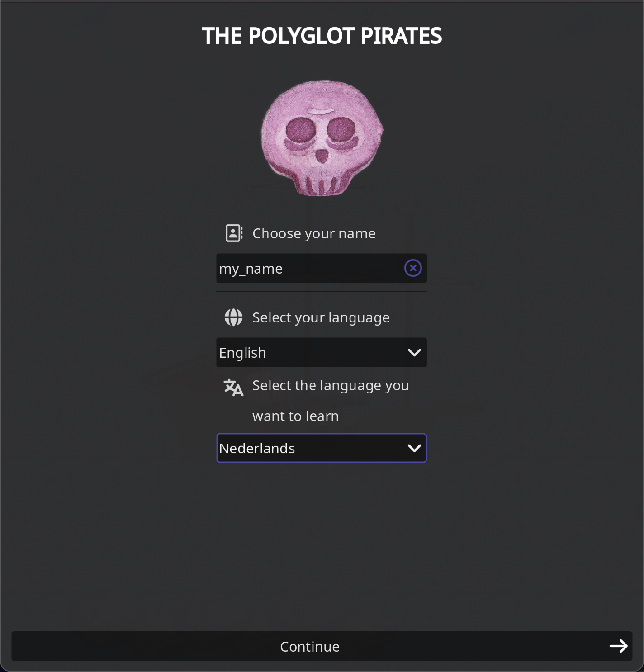Click the divider line below name field
Screen dimensions: 644x672
(322, 292)
